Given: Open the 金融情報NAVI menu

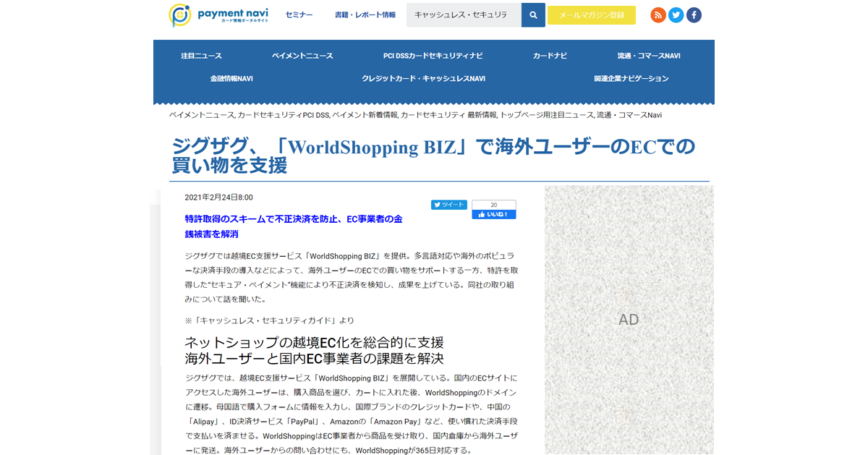Looking at the screenshot, I should pos(231,78).
